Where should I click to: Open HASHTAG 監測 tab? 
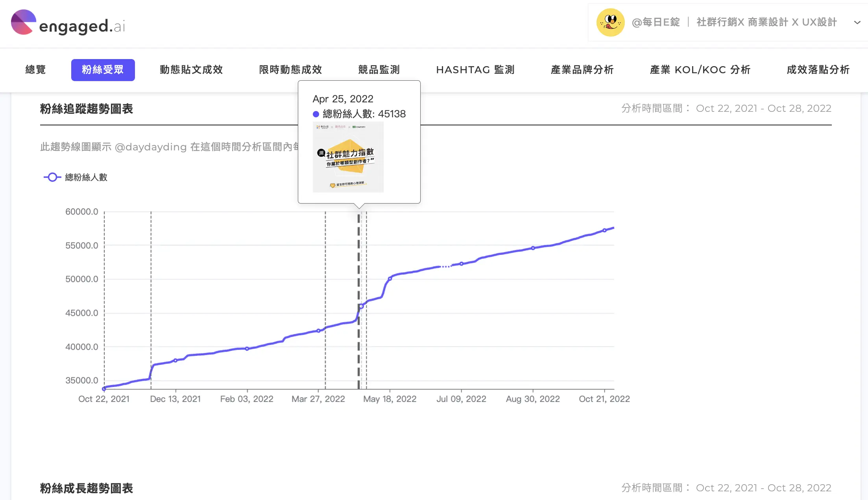click(x=475, y=70)
